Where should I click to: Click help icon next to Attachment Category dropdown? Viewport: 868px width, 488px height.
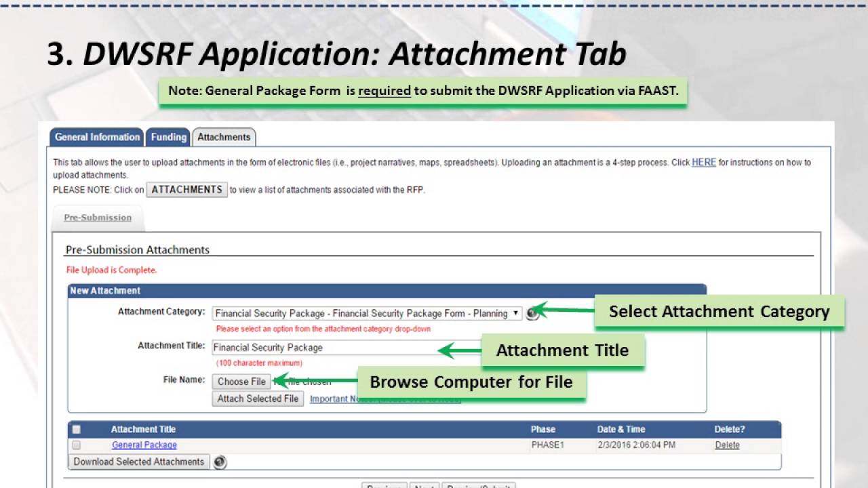tap(532, 313)
